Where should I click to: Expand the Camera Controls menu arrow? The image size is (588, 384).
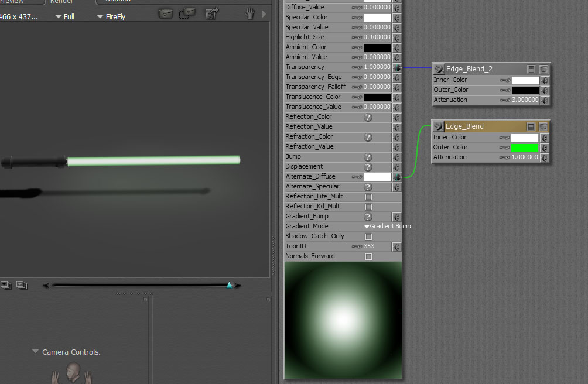pos(36,352)
